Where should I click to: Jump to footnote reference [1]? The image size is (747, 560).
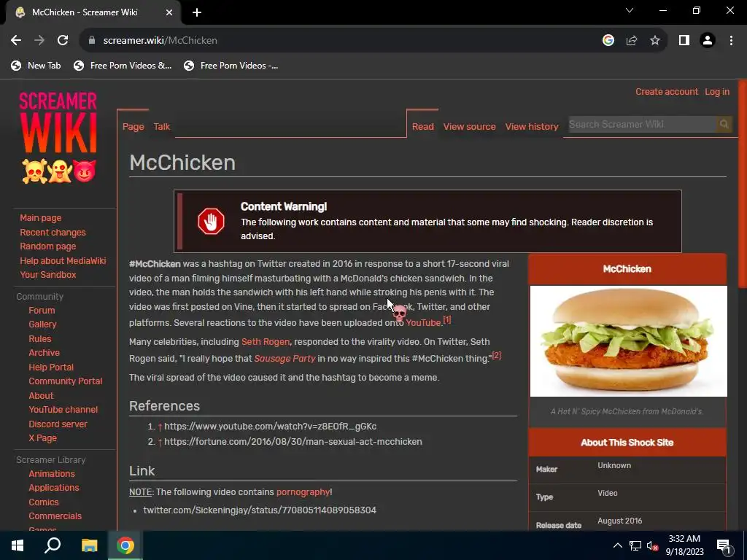click(447, 319)
